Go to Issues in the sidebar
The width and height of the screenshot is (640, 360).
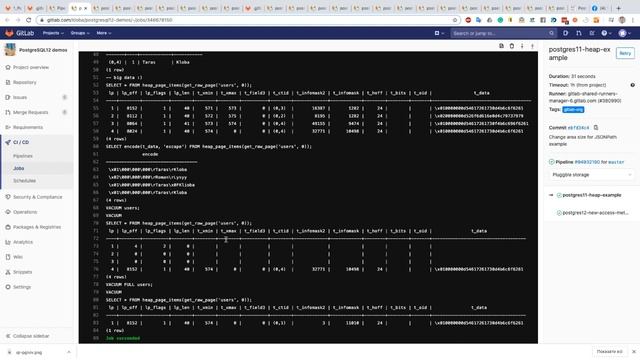point(20,98)
